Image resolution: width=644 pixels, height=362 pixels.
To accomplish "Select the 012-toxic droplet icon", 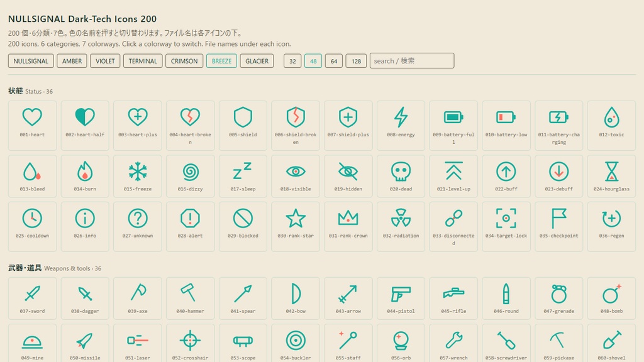I will [x=611, y=117].
